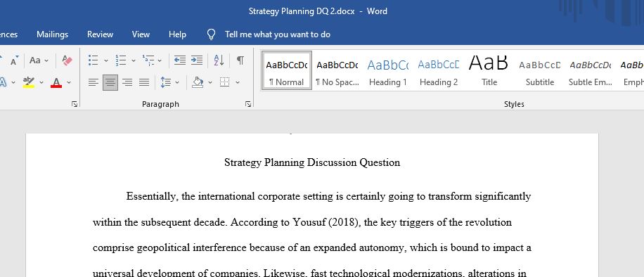The image size is (644, 277).
Task: Click the Numbering list icon
Action: (121, 60)
